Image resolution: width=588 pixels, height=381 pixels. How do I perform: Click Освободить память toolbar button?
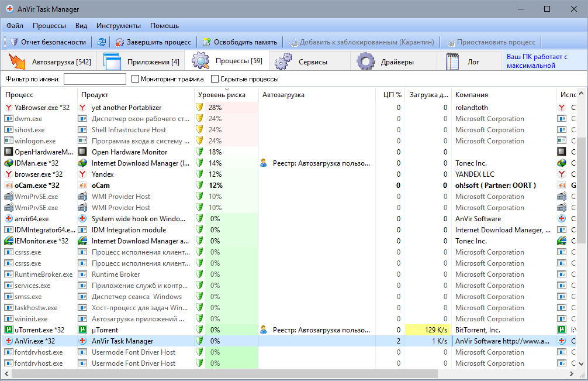coord(240,42)
